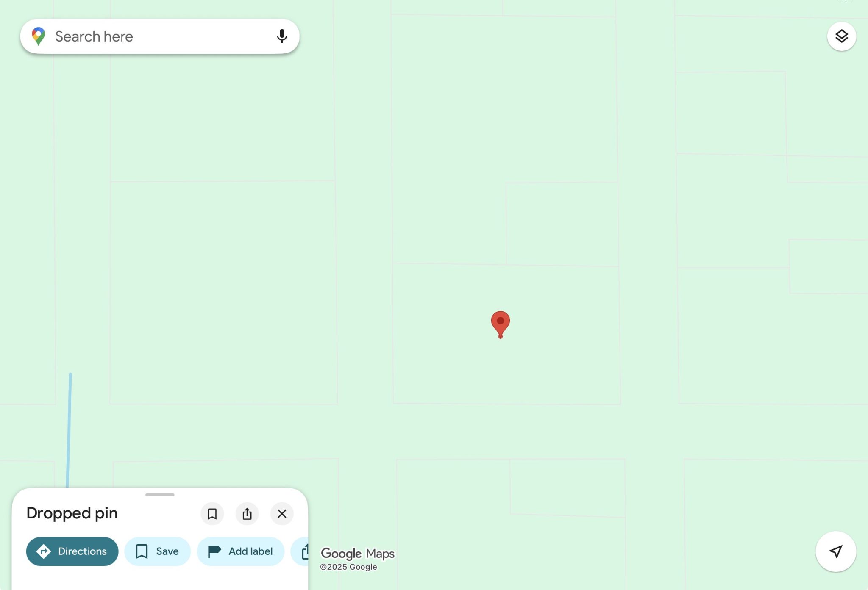Click the small rectangular parcel directly above the pin
This screenshot has width=868, height=590.
[562, 224]
